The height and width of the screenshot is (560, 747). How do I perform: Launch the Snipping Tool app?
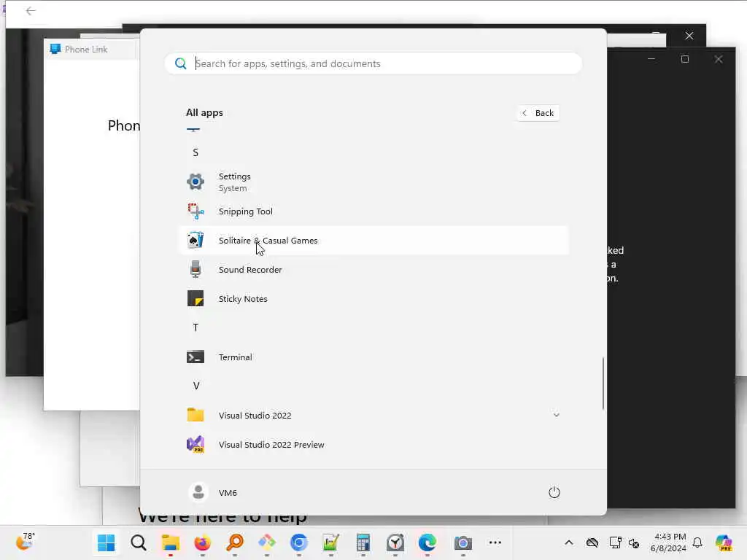click(x=373, y=211)
